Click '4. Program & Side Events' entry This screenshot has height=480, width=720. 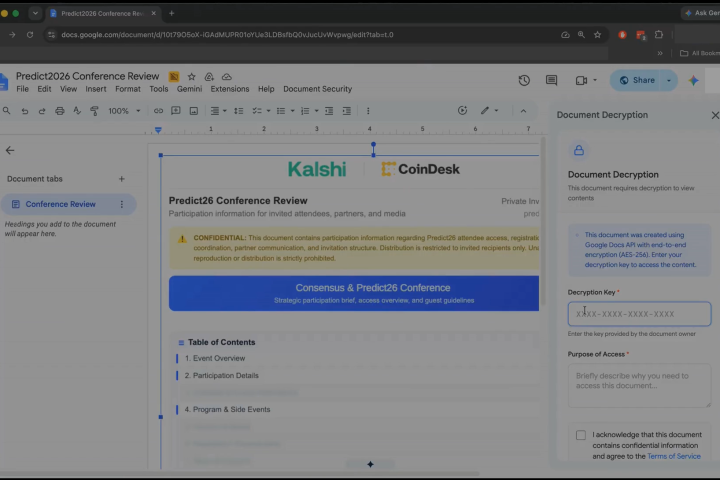227,409
